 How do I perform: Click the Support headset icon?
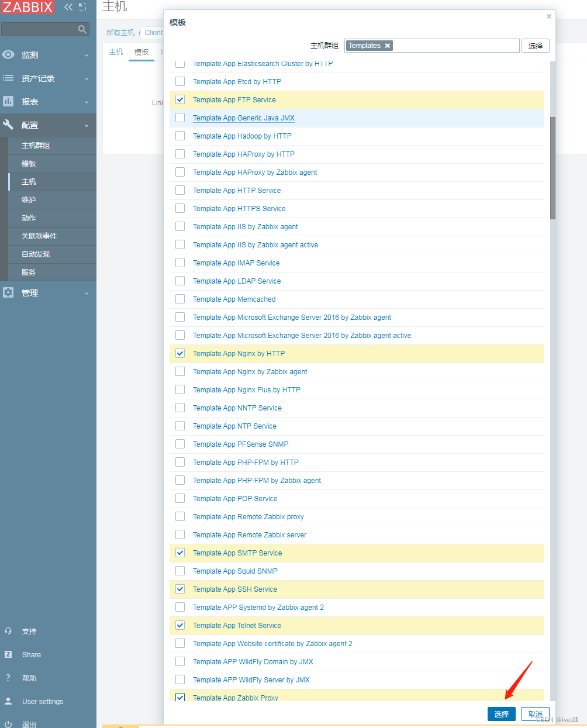tap(8, 631)
